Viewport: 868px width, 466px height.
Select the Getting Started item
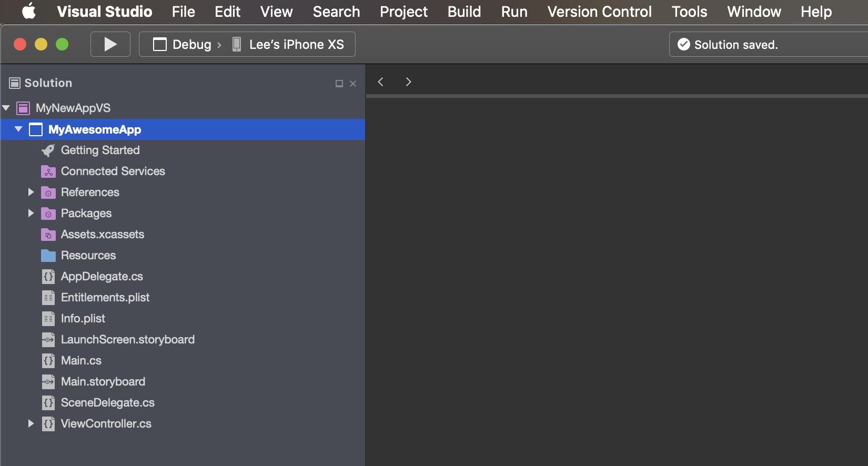(100, 150)
